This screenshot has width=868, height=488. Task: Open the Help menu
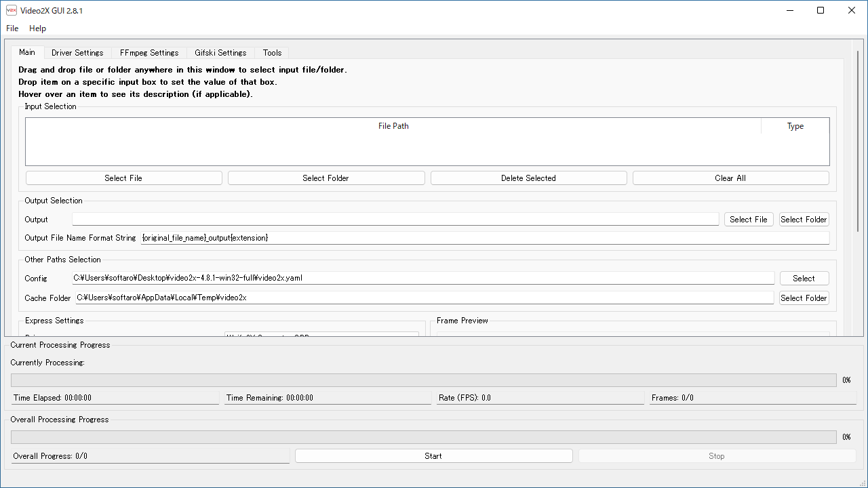pos(38,28)
